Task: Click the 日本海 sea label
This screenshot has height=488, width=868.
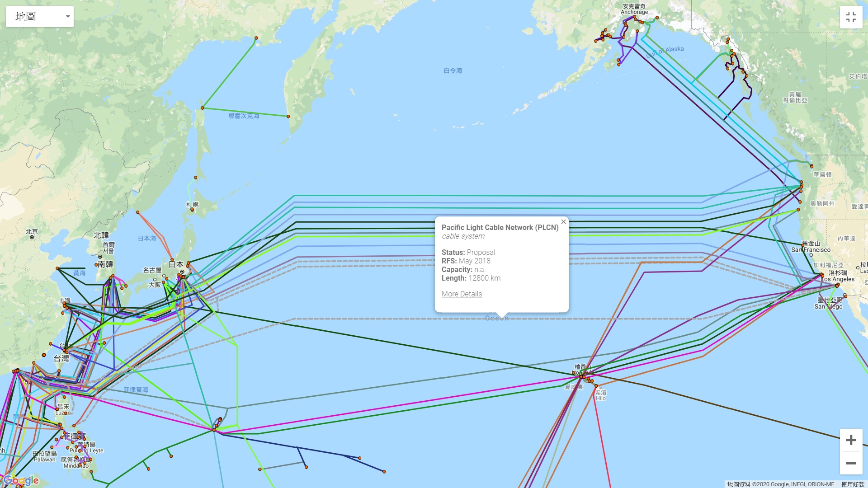Action: [147, 238]
